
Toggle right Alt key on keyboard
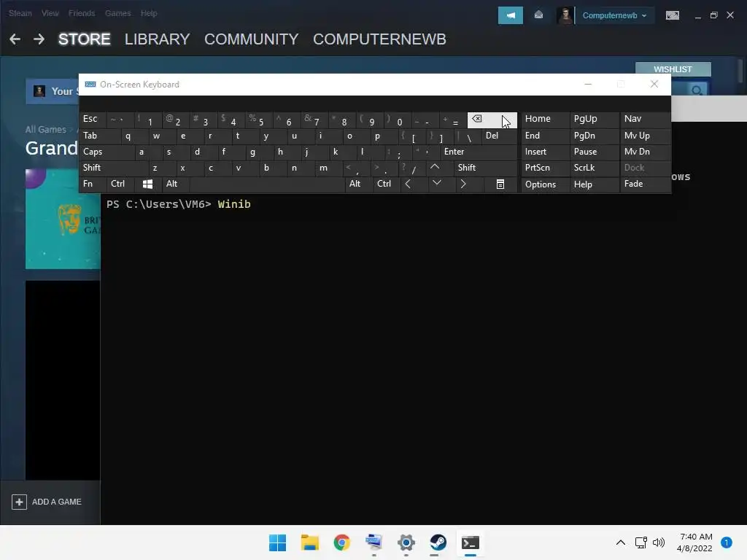pos(359,184)
